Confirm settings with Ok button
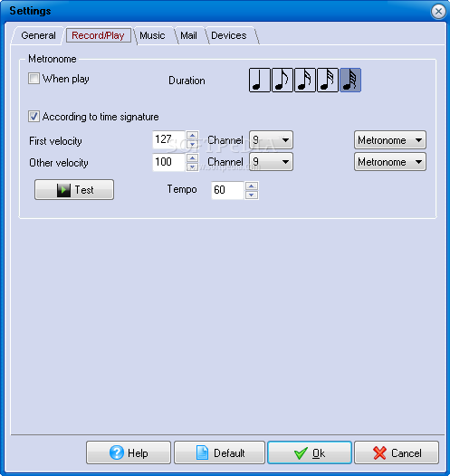450x476 pixels. (310, 452)
